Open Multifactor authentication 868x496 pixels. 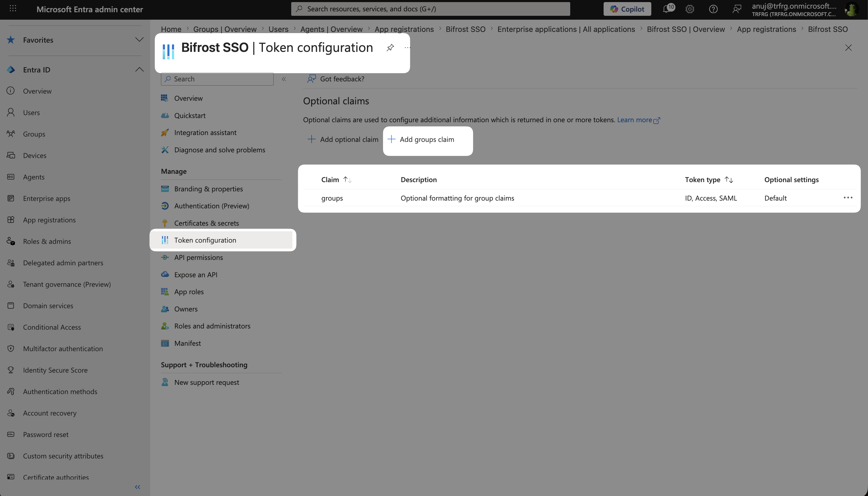tap(63, 348)
